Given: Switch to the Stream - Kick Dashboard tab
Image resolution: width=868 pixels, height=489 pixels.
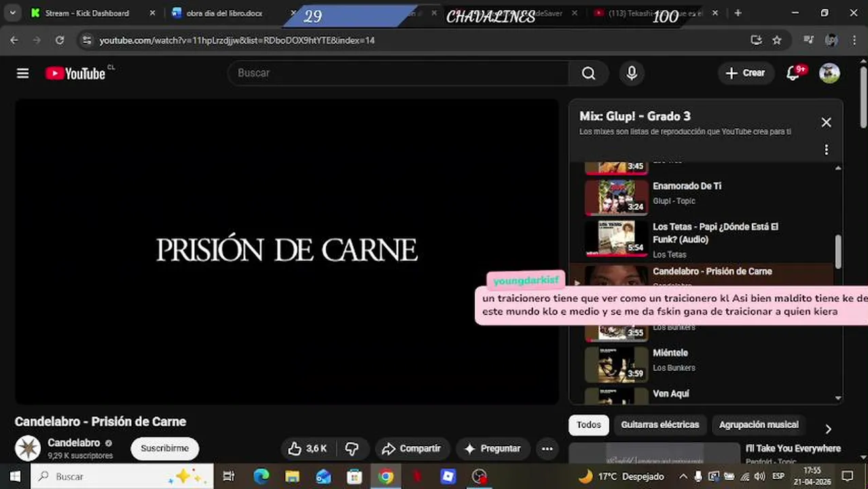Looking at the screenshot, I should tap(87, 13).
